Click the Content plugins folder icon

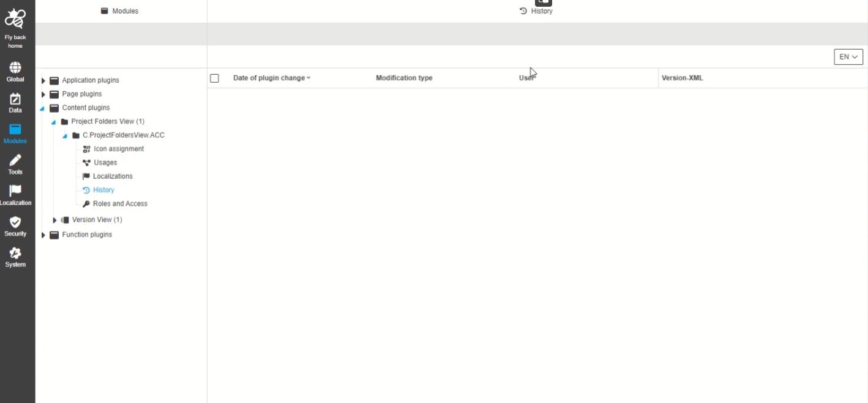point(54,108)
